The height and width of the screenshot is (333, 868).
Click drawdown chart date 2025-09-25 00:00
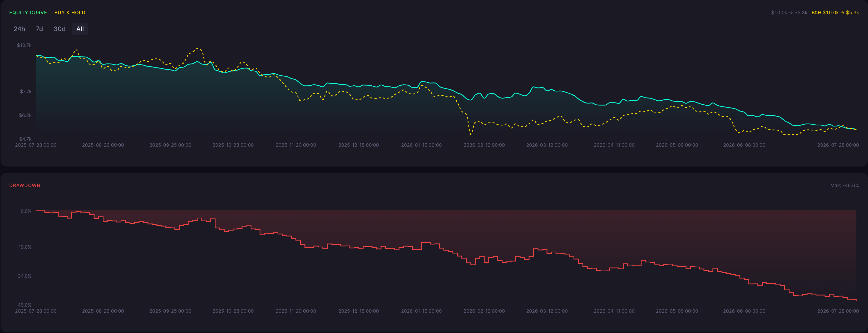coord(170,311)
